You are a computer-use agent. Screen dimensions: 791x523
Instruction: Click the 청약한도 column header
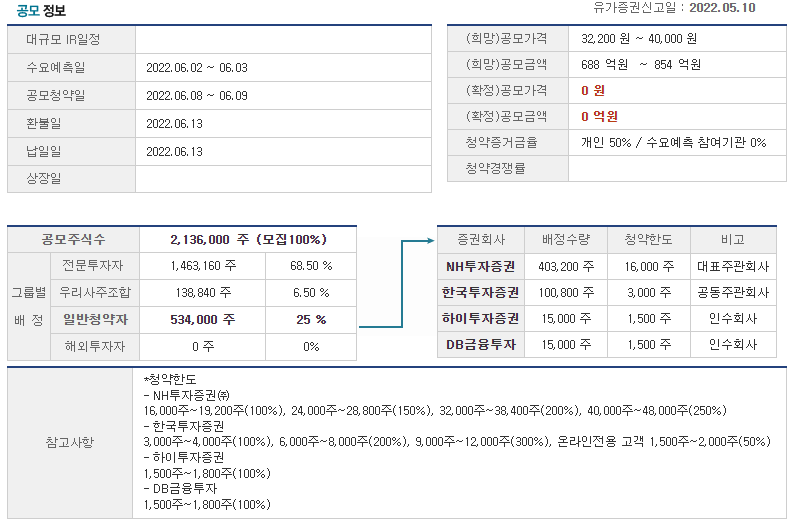649,240
